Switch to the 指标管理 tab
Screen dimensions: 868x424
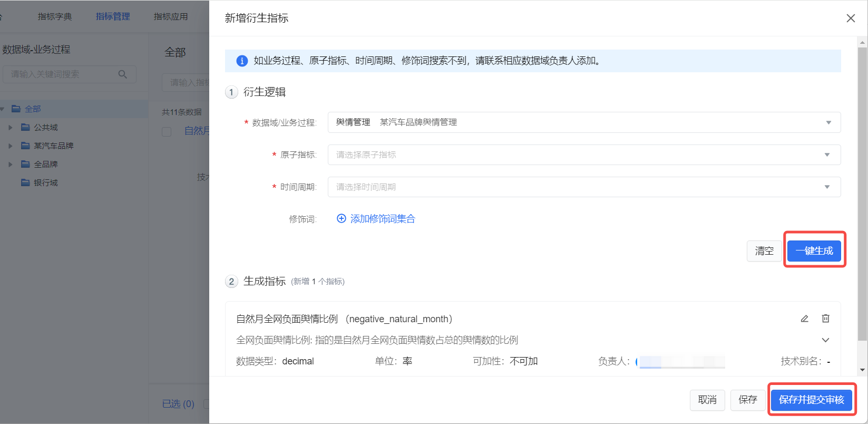pos(113,16)
